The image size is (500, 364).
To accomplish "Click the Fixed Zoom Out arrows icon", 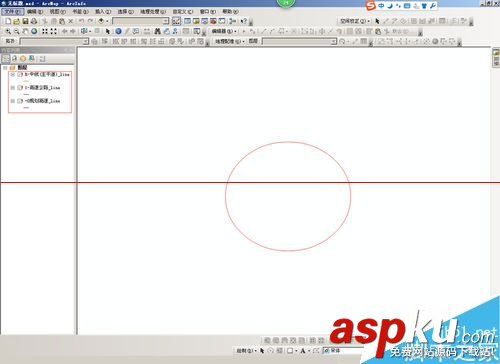I will pyautogui.click(x=54, y=31).
